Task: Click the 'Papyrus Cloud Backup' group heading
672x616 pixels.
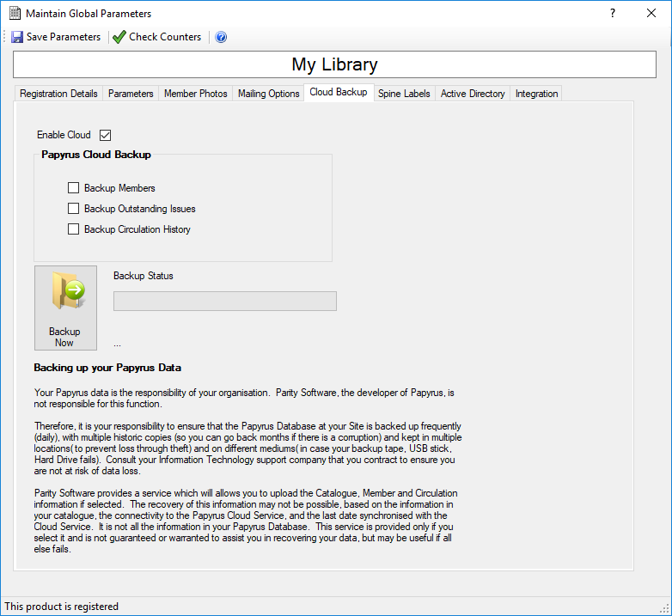Action: click(x=96, y=155)
